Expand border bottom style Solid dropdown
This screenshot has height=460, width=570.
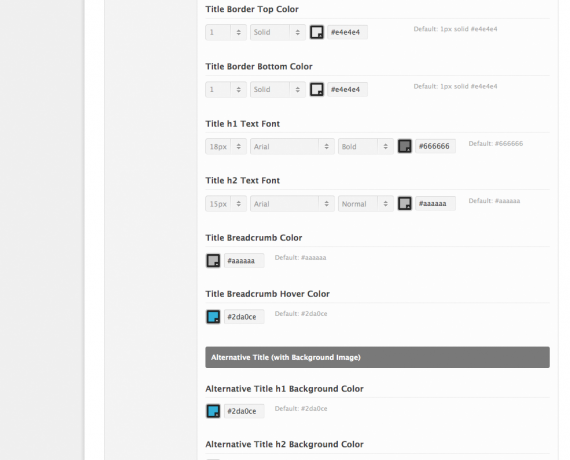point(278,89)
